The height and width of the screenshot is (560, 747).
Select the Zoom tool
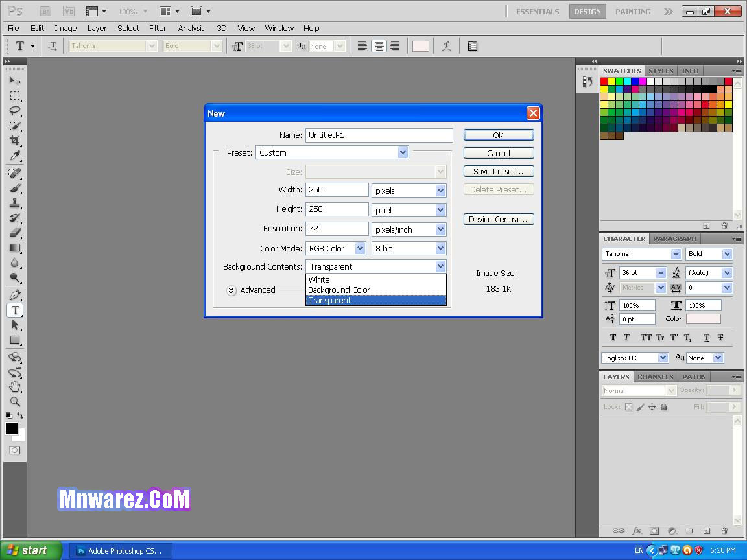[15, 401]
